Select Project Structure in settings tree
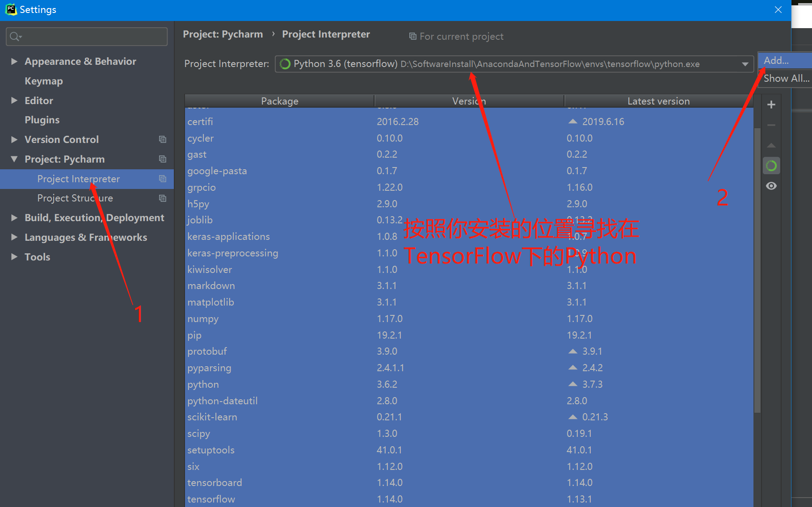The image size is (812, 507). click(x=87, y=198)
